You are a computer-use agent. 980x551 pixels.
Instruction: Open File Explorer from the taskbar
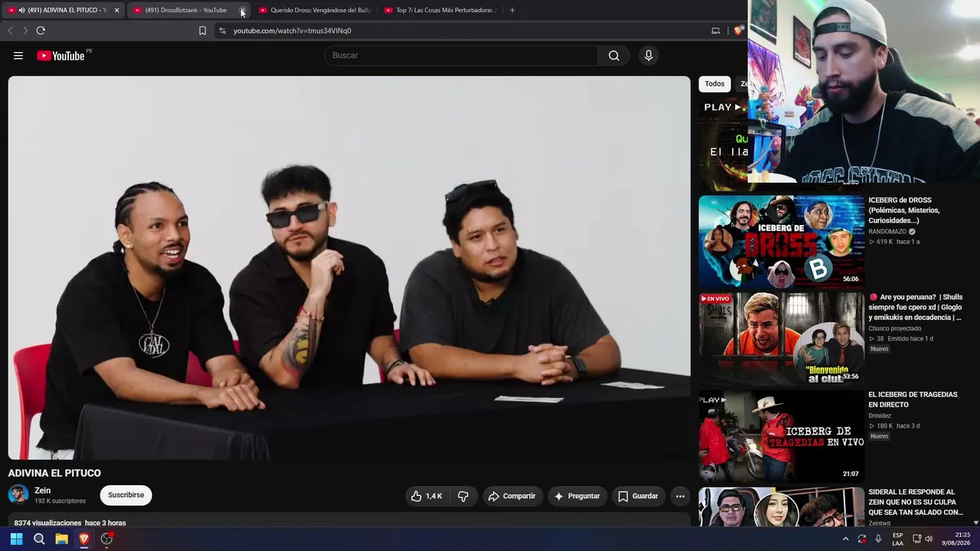tap(61, 539)
